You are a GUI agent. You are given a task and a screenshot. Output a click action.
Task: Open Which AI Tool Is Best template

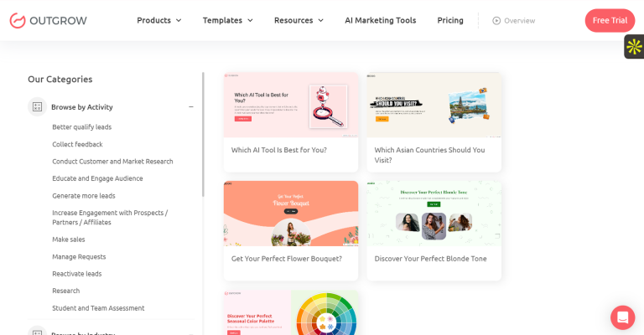[x=290, y=106]
